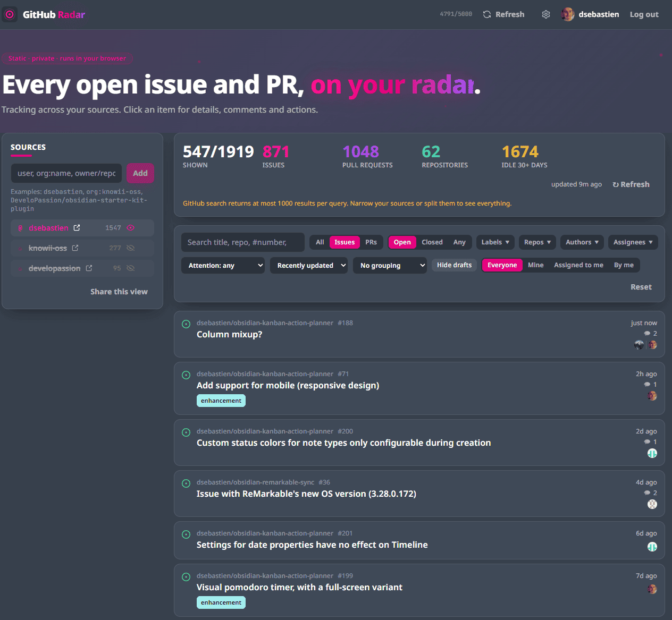Select Any state filter
Viewport: 672px width, 620px height.
tap(459, 242)
